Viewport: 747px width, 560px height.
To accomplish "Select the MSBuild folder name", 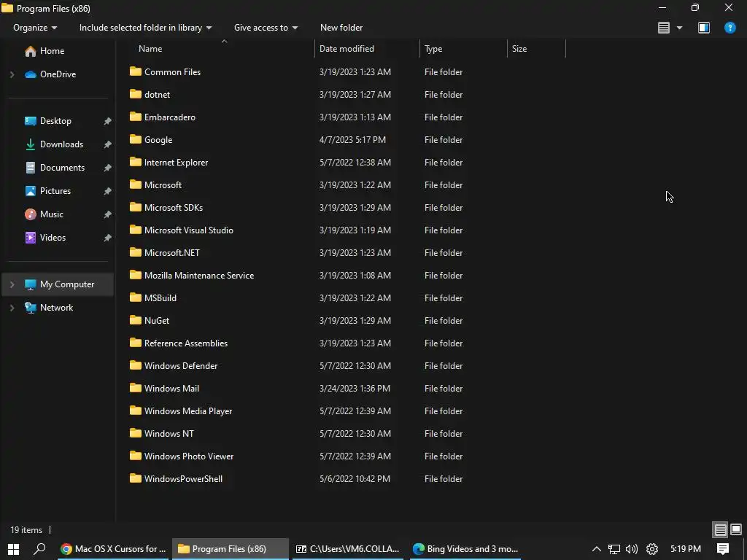I will [x=160, y=298].
